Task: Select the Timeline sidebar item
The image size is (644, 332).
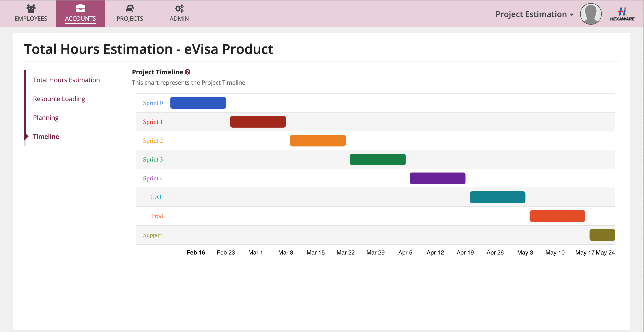Action: (x=46, y=137)
